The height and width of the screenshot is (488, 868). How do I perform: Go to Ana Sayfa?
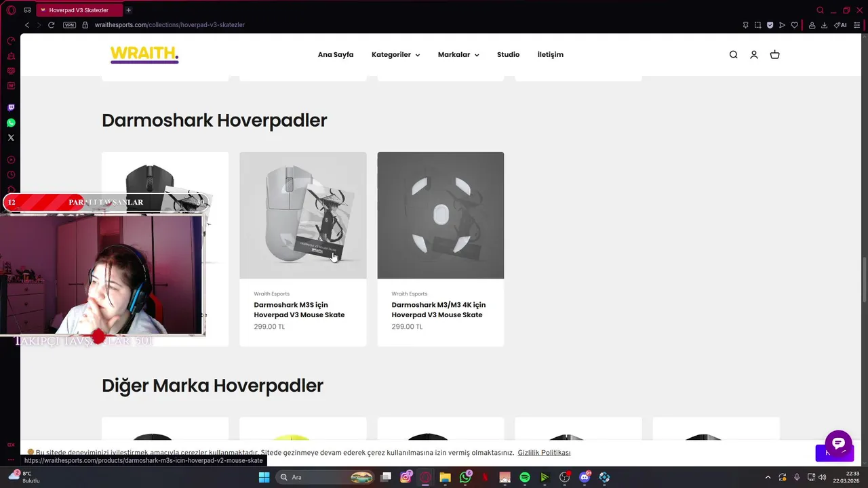[x=336, y=55]
